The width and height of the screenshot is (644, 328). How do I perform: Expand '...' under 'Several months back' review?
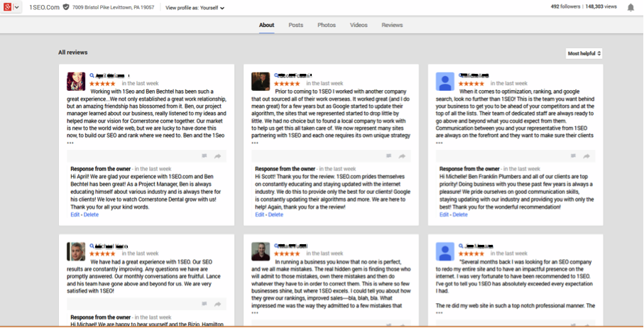(439, 313)
